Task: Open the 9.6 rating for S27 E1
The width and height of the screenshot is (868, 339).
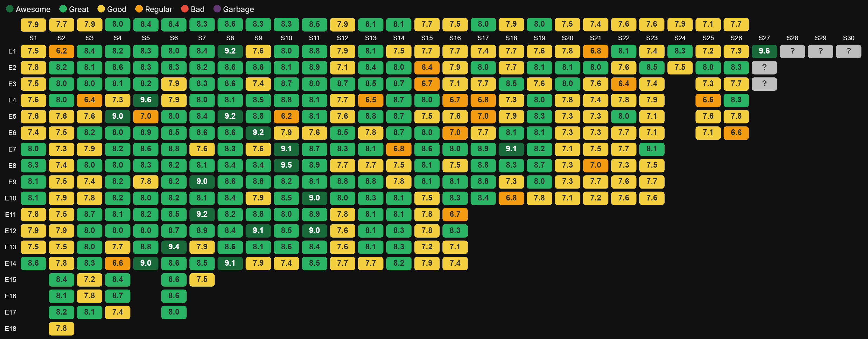Action: pyautogui.click(x=764, y=51)
